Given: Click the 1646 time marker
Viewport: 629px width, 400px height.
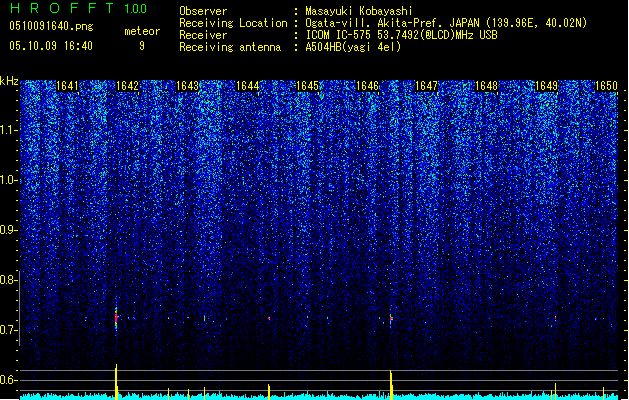Looking at the screenshot, I should pyautogui.click(x=367, y=86).
